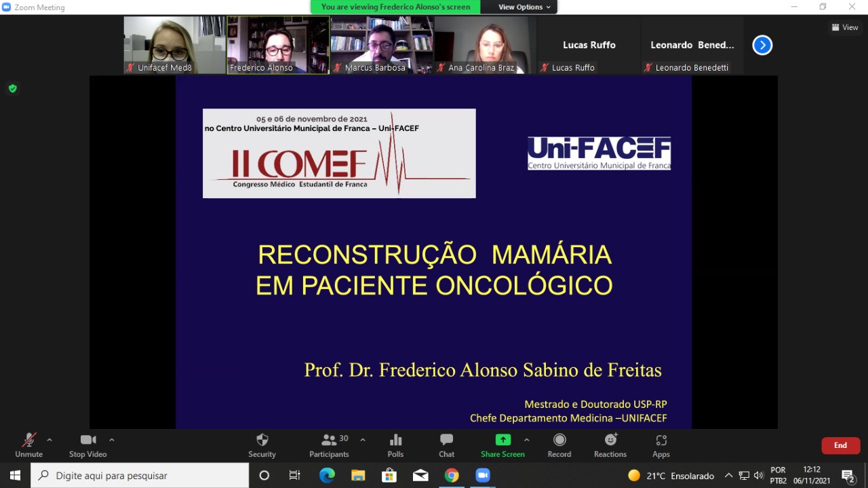This screenshot has height=488, width=868.
Task: Select Frederico Alonso video thumbnail
Action: click(x=278, y=45)
